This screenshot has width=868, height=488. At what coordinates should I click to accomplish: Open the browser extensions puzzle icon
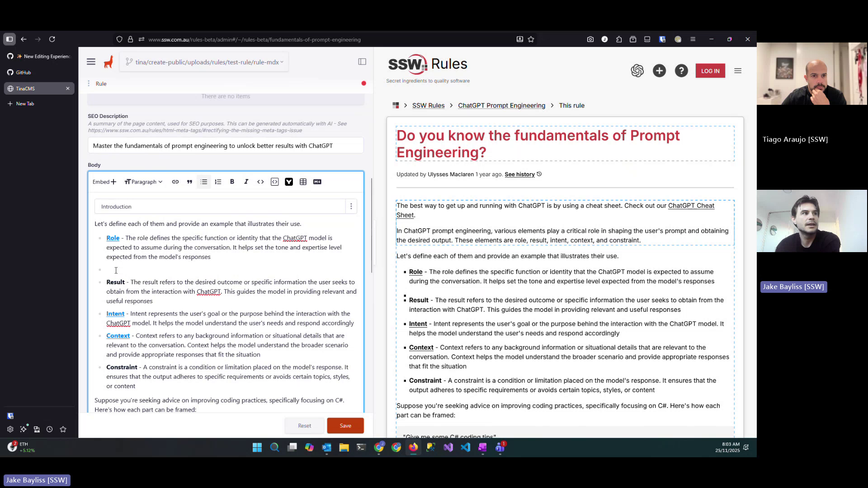(619, 39)
